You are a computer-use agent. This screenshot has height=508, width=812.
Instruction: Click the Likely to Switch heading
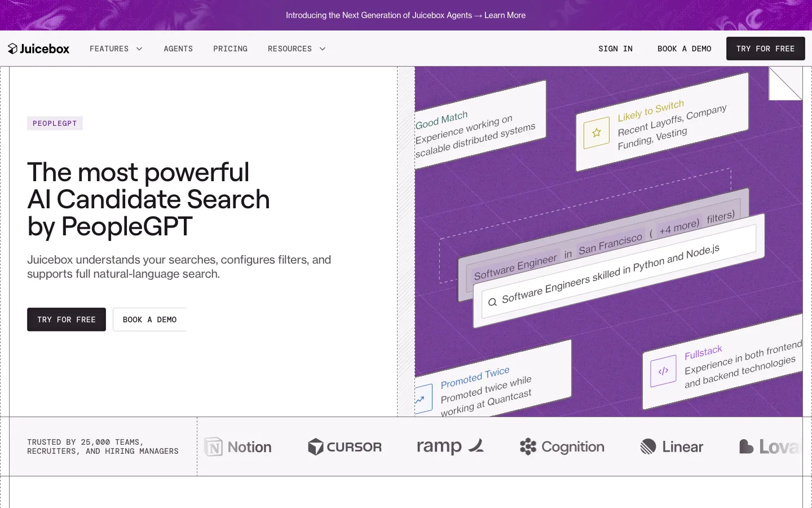click(651, 111)
